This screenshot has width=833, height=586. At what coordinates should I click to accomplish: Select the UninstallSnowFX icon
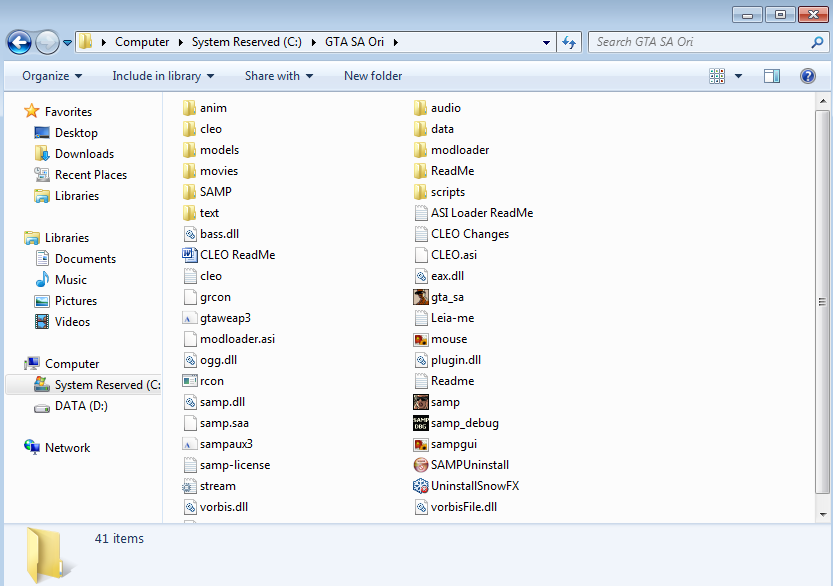point(421,486)
